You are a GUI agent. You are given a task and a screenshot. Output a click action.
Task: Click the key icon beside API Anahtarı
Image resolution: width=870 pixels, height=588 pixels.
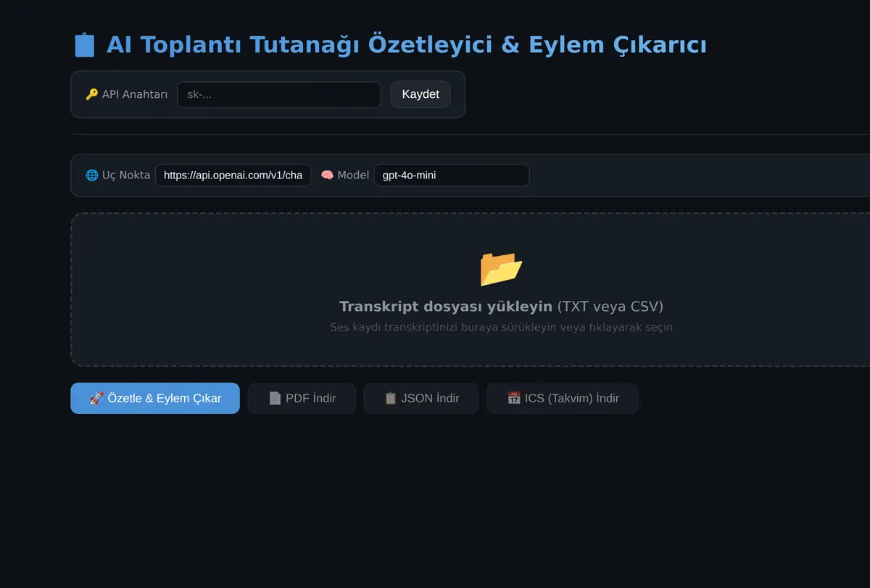pos(91,94)
